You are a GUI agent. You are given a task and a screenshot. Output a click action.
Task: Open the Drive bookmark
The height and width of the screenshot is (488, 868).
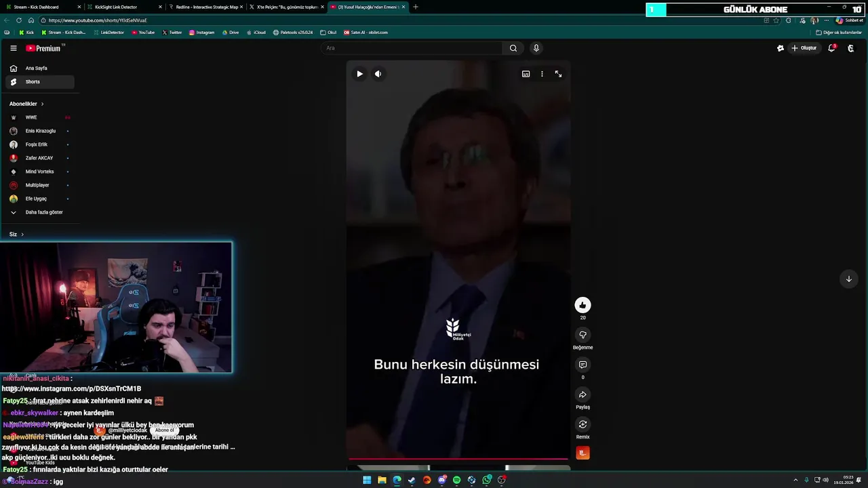230,33
